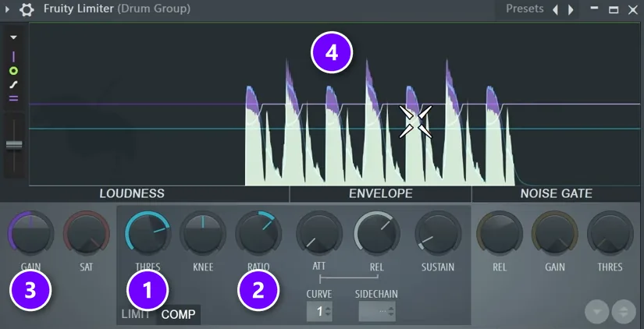Click the round up-down arrows button
This screenshot has width=644, height=329.
[624, 312]
